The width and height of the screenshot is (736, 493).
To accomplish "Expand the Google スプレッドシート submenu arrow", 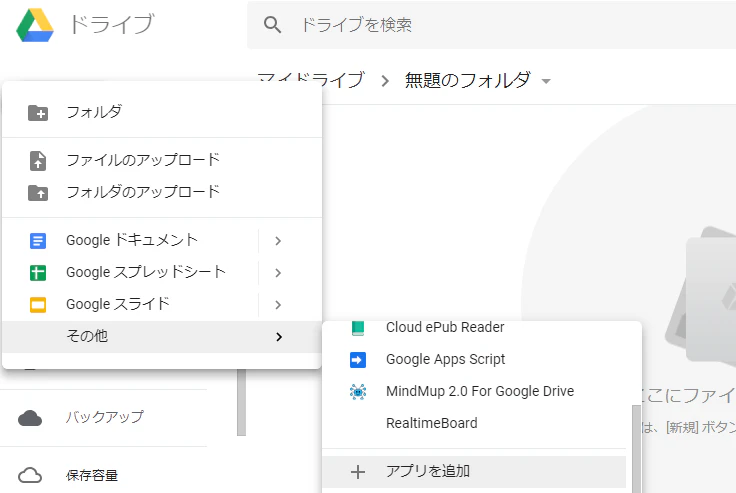I will coord(278,273).
